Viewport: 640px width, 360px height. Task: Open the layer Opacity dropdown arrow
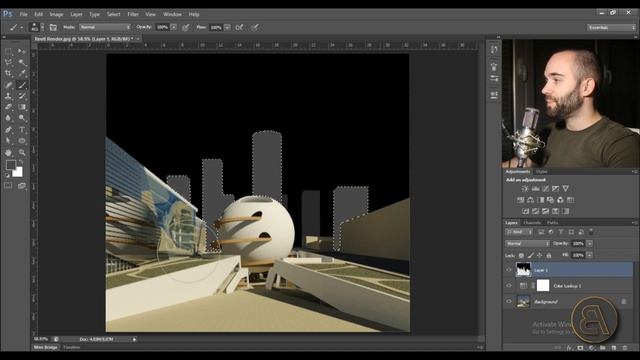589,244
